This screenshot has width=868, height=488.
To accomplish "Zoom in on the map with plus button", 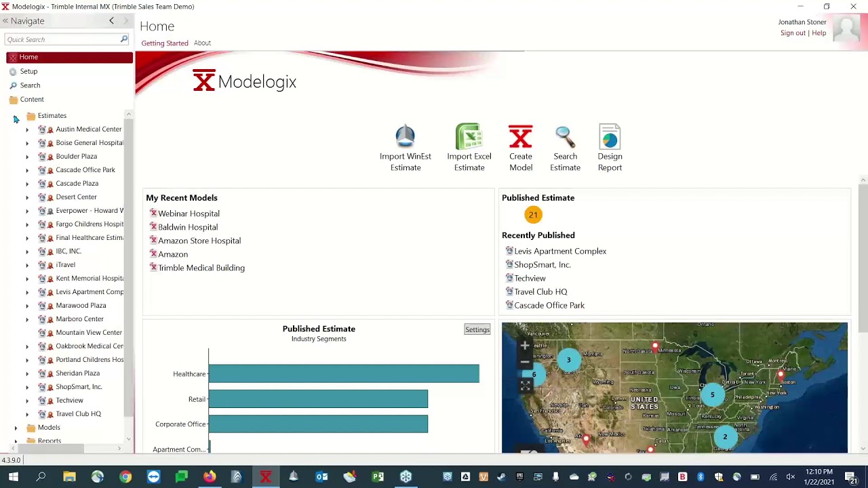I will 525,346.
